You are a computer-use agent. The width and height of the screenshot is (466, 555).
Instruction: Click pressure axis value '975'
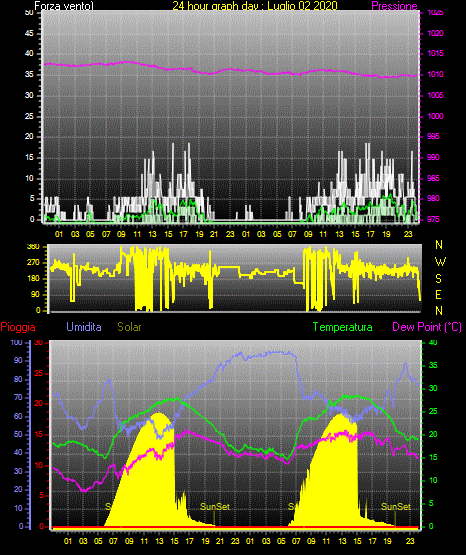point(433,219)
